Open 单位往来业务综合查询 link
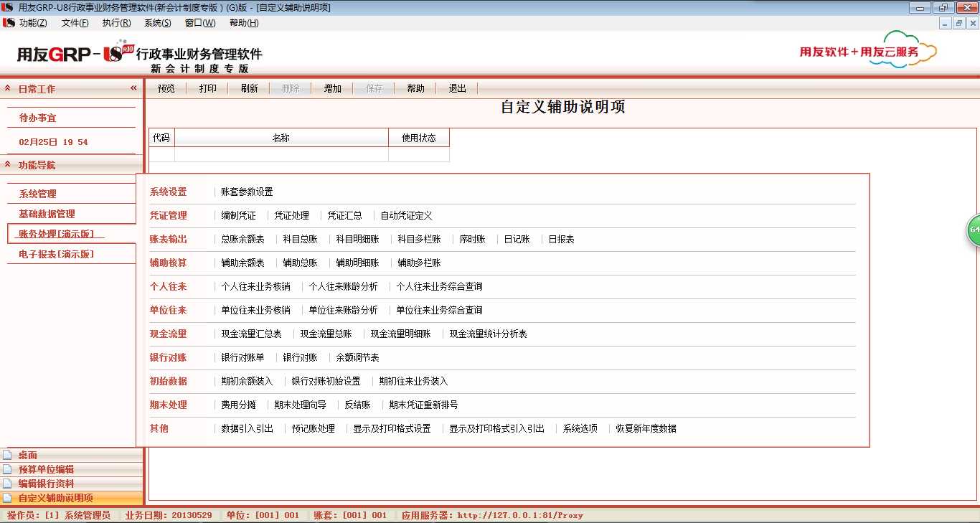Viewport: 980px width, 523px height. 439,311
